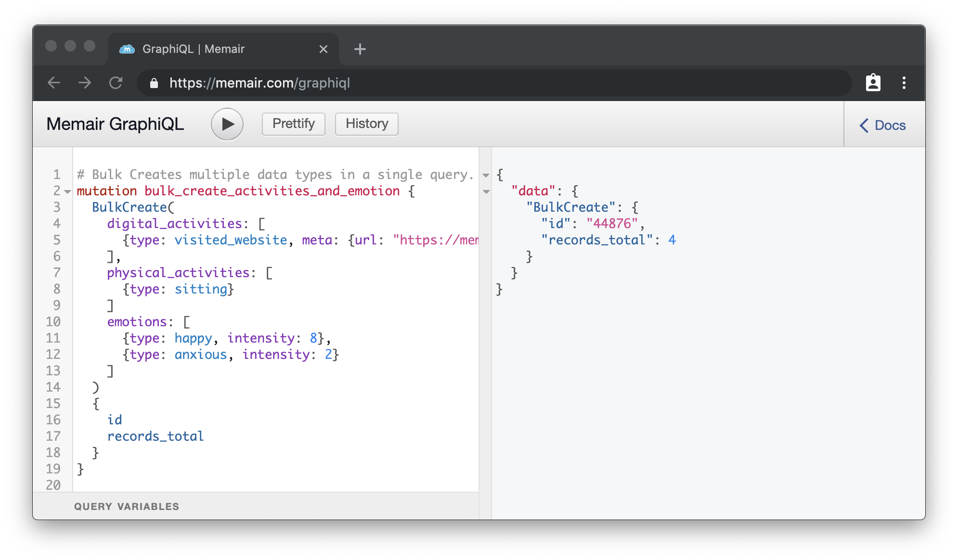This screenshot has height=560, width=958.
Task: Click the "44876" id value in results
Action: tap(612, 224)
